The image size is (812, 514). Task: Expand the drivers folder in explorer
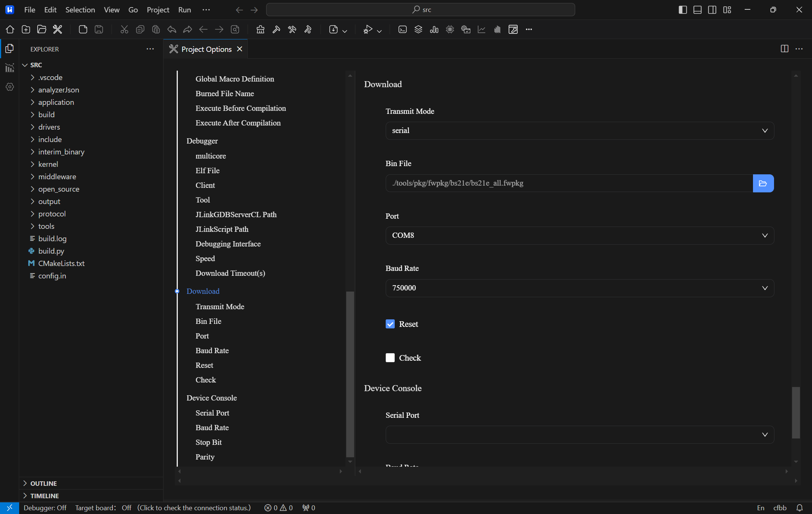tap(49, 127)
